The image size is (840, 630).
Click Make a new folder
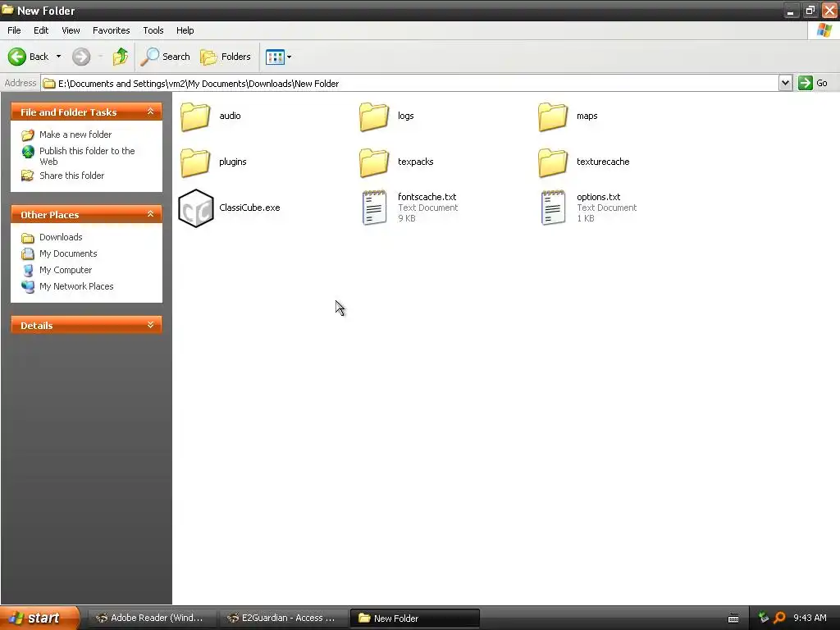[75, 135]
